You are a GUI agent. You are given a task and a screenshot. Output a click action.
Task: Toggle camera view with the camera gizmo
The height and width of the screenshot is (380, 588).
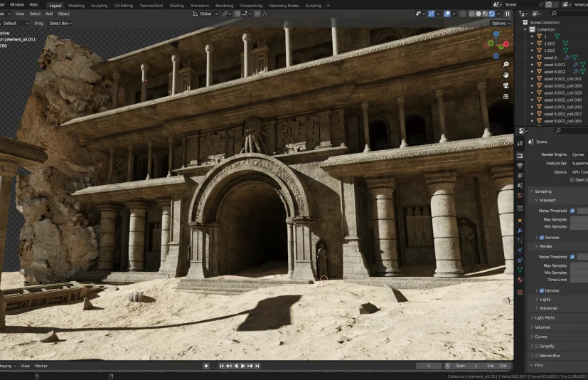coord(505,85)
